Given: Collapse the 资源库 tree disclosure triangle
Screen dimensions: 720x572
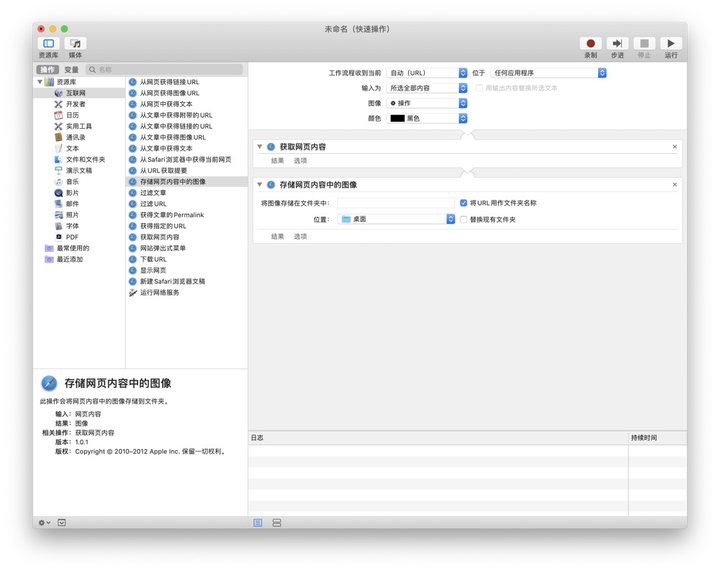Looking at the screenshot, I should (40, 82).
